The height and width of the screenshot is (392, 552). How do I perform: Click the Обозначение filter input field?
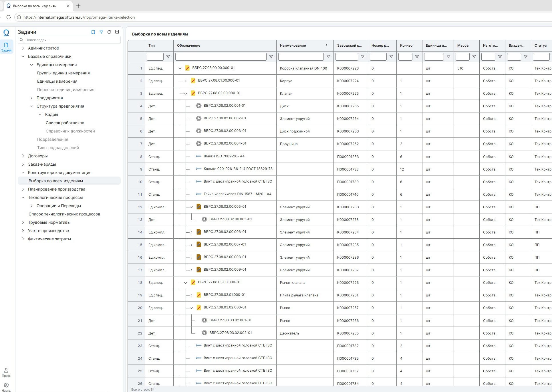pos(221,57)
